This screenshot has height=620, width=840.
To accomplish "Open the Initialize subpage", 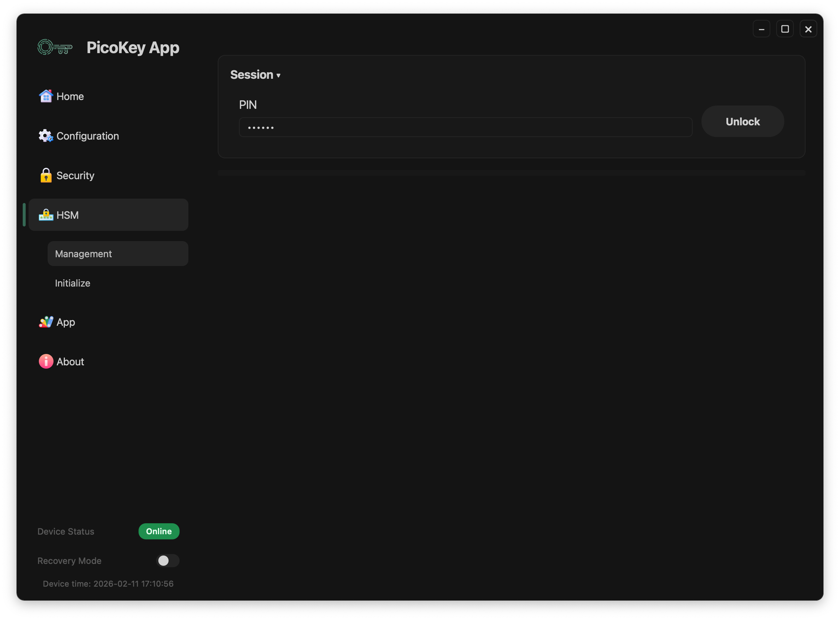I will pos(73,283).
